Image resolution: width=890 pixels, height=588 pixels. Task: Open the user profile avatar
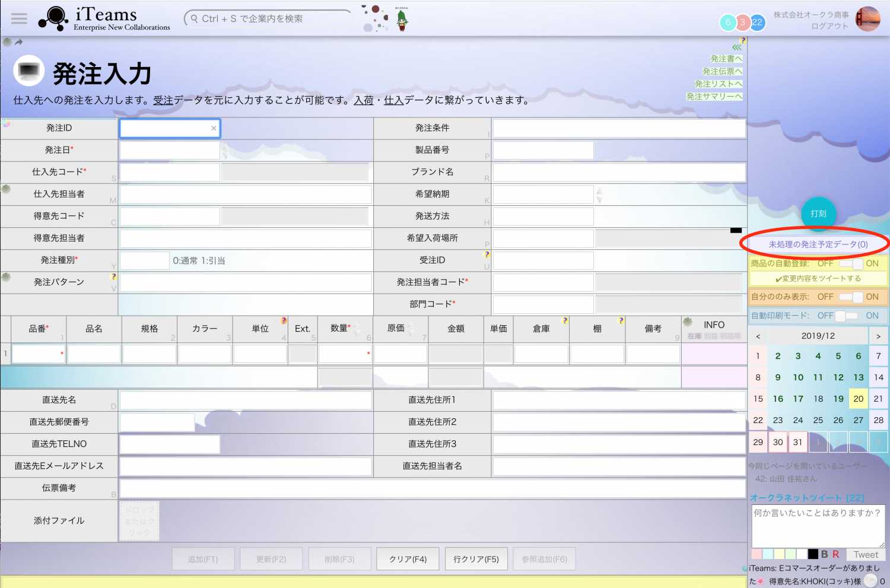point(867,19)
